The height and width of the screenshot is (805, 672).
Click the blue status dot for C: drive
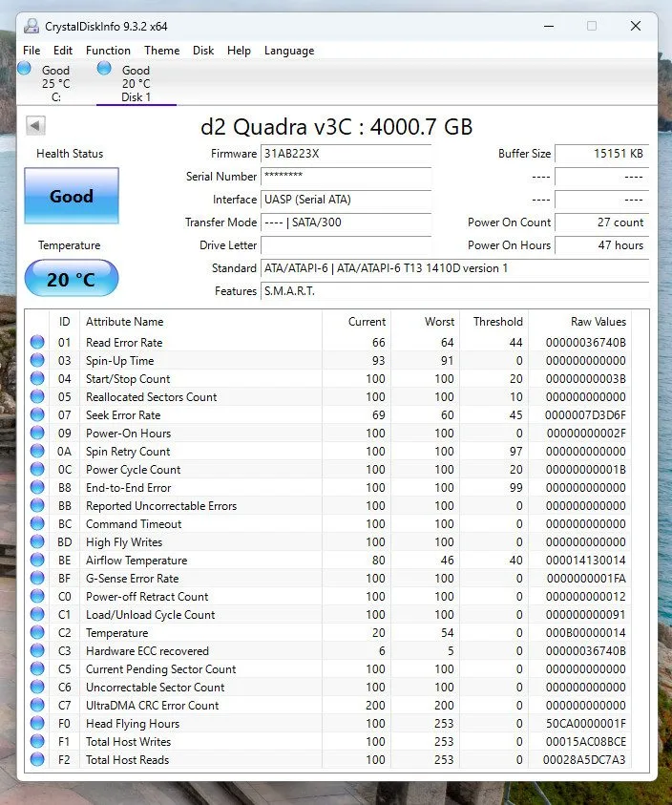pyautogui.click(x=24, y=69)
